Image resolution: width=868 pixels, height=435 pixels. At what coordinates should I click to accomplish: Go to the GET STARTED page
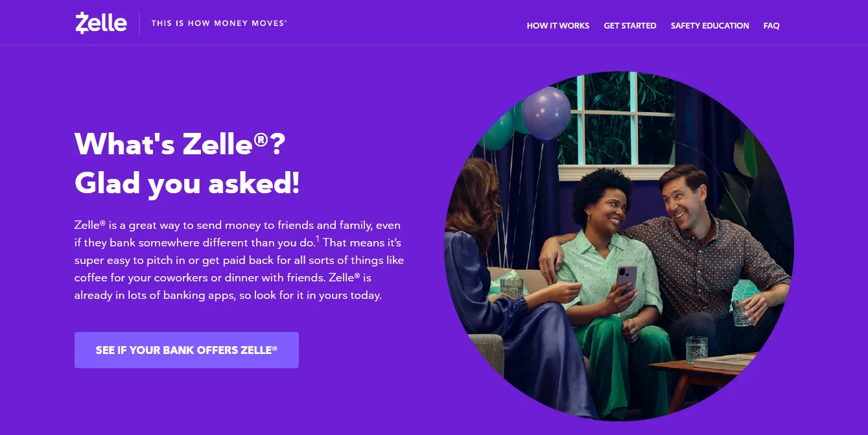[x=630, y=26]
